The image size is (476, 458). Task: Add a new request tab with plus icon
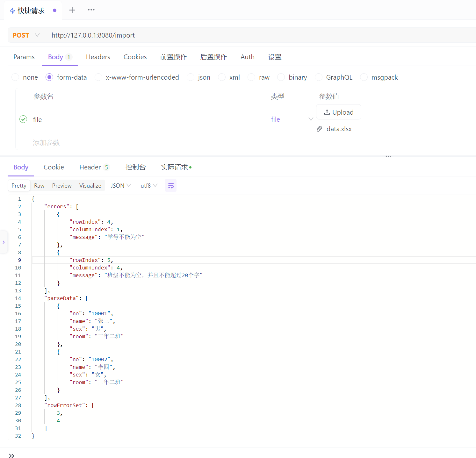pos(72,10)
